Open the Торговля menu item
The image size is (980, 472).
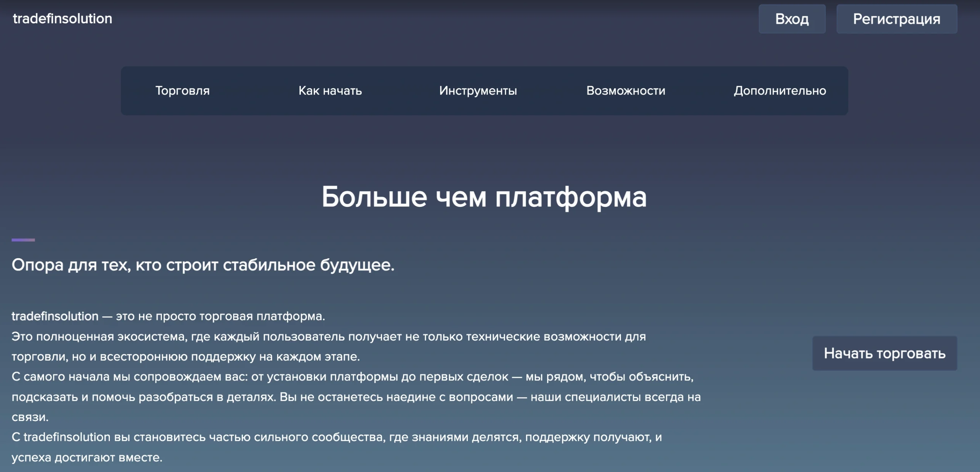[x=182, y=90]
